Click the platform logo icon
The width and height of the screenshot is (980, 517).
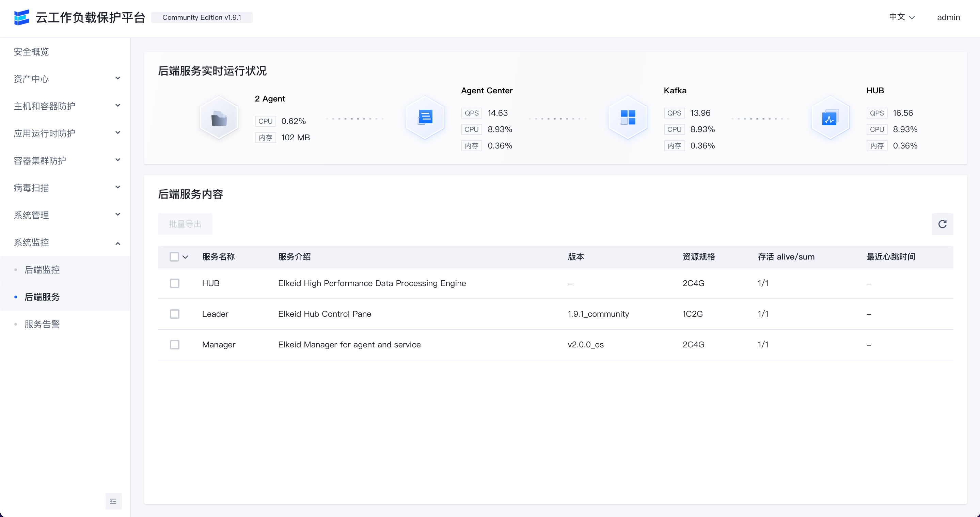click(22, 17)
